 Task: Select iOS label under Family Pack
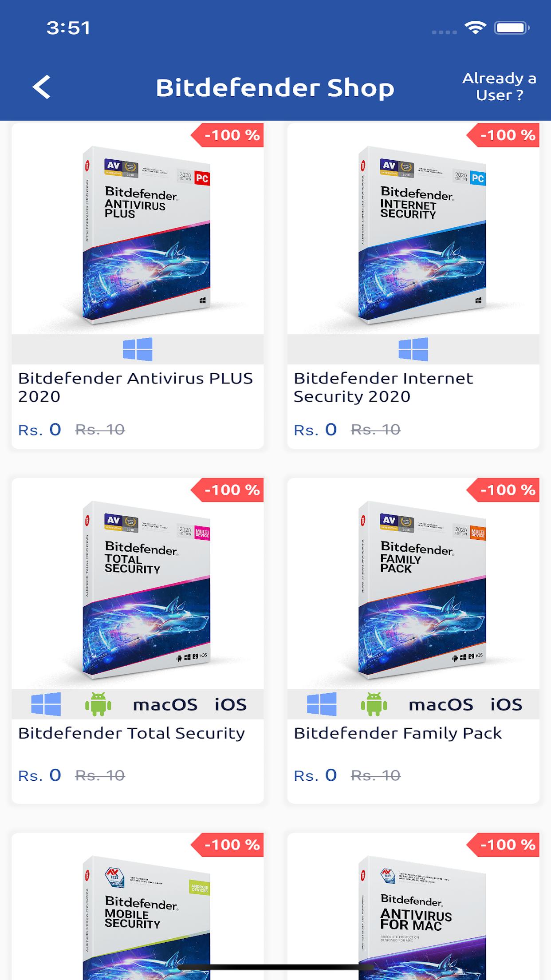pos(506,705)
